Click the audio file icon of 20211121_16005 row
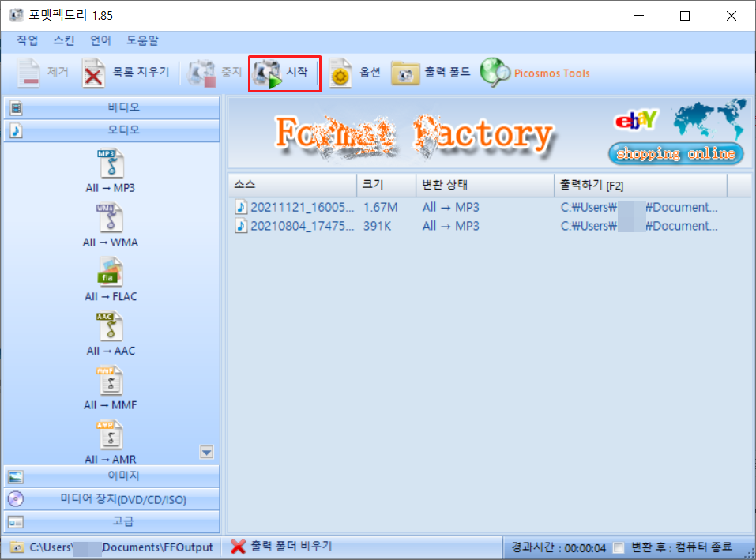 (241, 207)
